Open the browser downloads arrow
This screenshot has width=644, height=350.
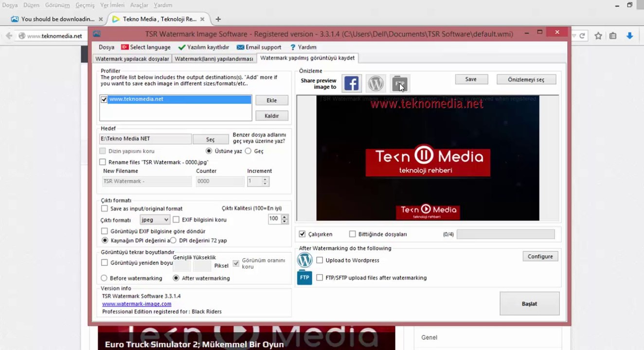pyautogui.click(x=629, y=35)
